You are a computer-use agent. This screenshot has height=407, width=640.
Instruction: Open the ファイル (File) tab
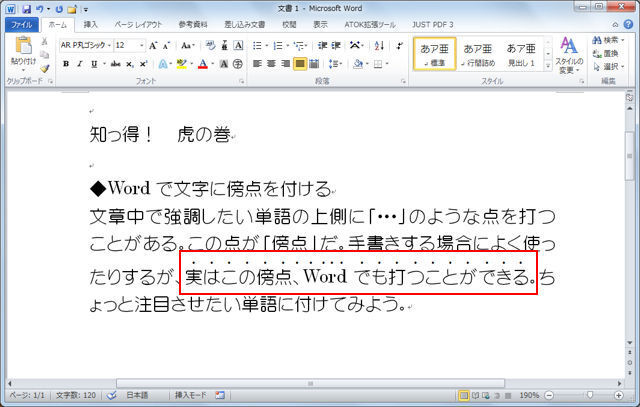coord(22,24)
